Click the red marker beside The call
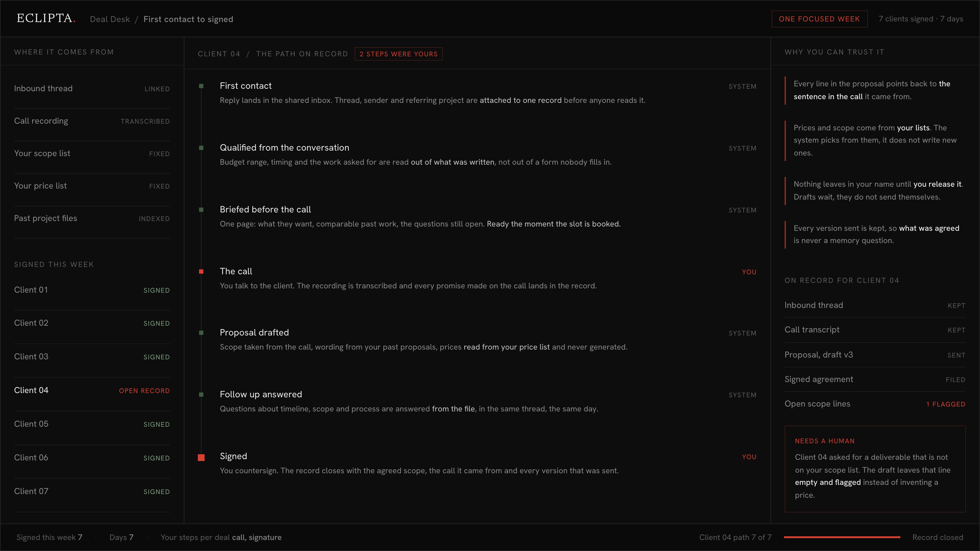The width and height of the screenshot is (980, 551). click(x=201, y=272)
